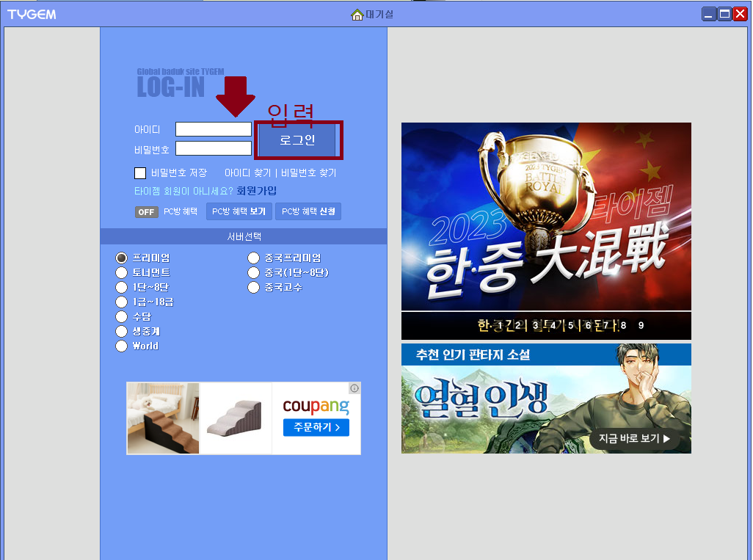Focus the 비밀번호 input field
753x560 pixels.
214,148
